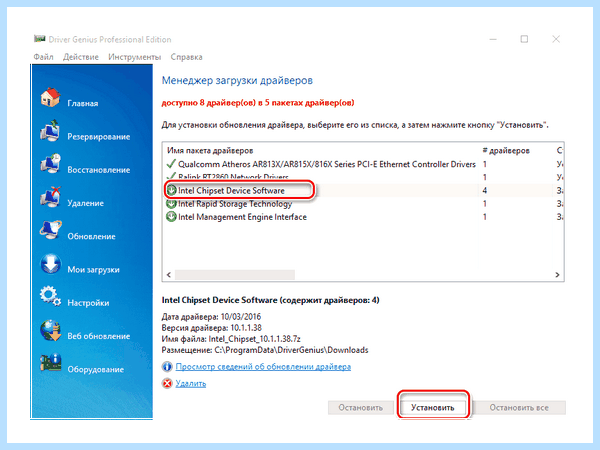
Task: Click the Остановить button
Action: (360, 408)
